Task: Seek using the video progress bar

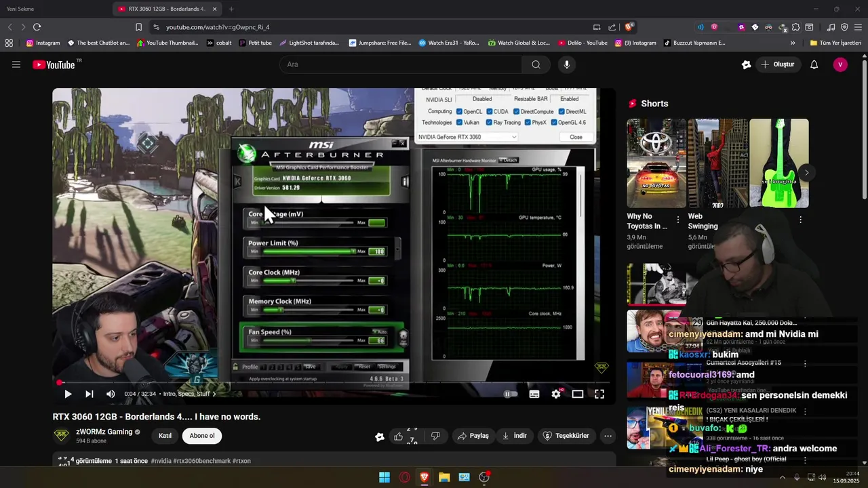Action: click(334, 383)
